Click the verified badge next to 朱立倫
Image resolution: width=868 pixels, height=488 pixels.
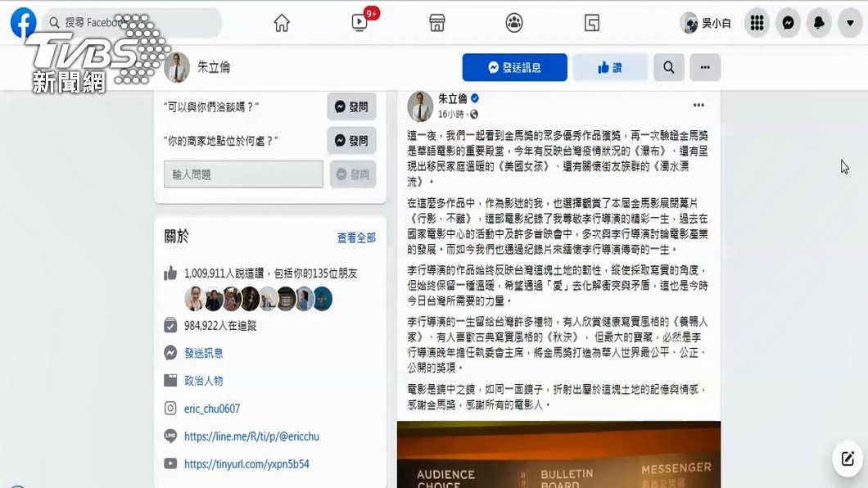point(475,98)
